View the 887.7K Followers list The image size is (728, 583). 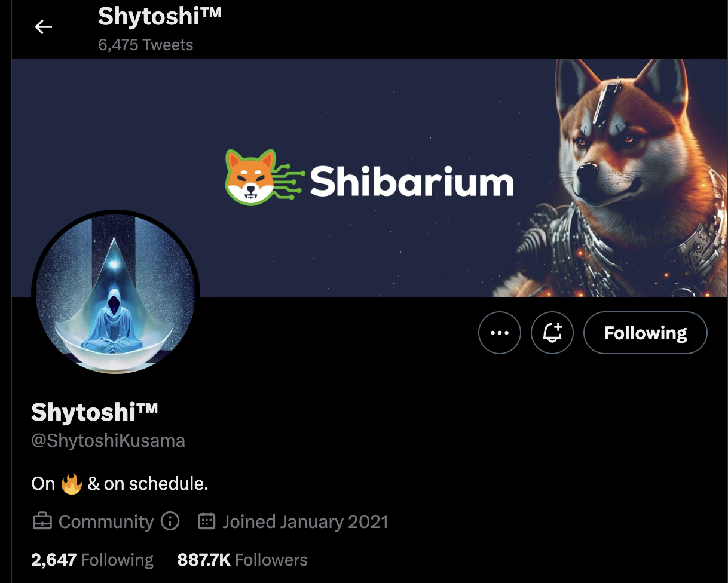(242, 560)
